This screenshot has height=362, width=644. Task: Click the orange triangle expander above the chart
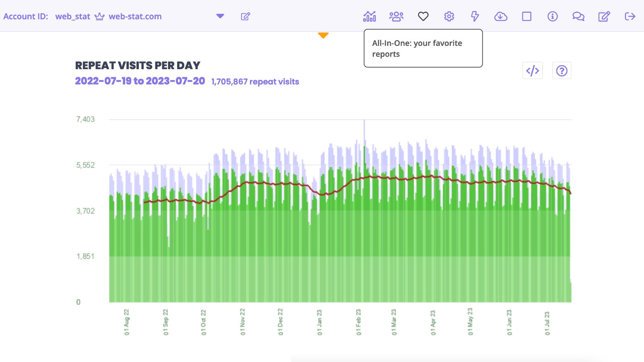tap(324, 35)
